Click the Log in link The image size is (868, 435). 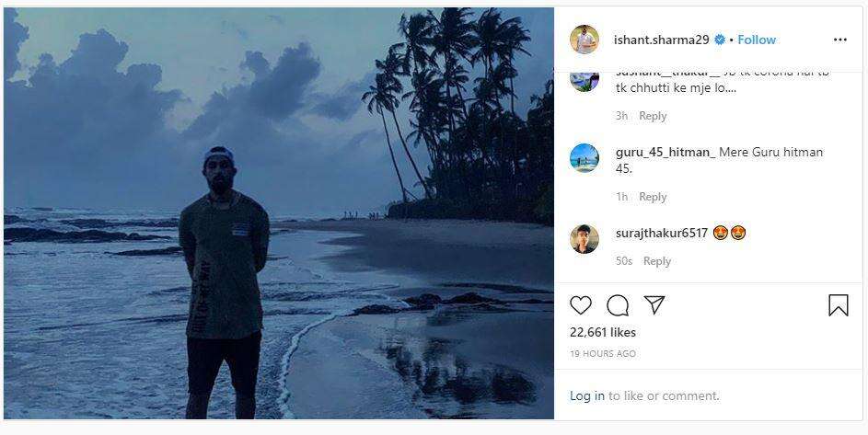[x=587, y=395]
